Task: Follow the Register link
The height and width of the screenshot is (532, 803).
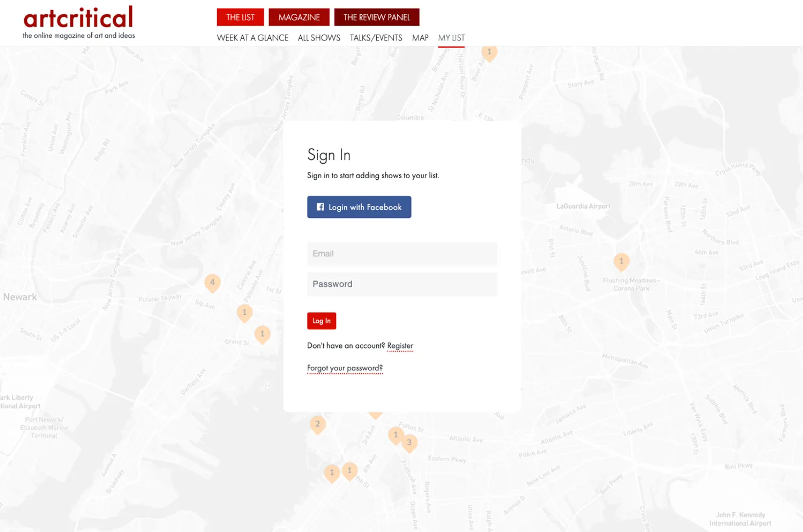Action: pos(400,346)
